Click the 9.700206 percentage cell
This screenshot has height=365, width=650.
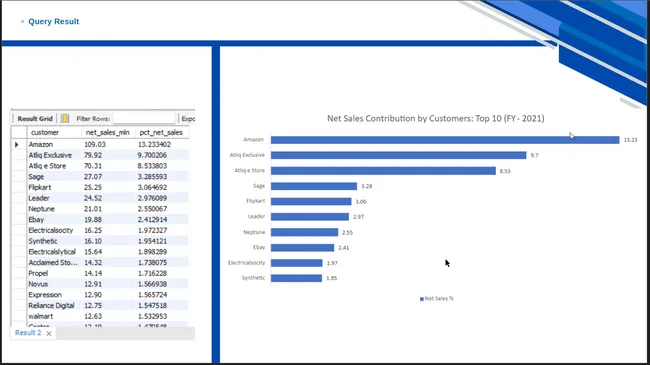pos(153,155)
